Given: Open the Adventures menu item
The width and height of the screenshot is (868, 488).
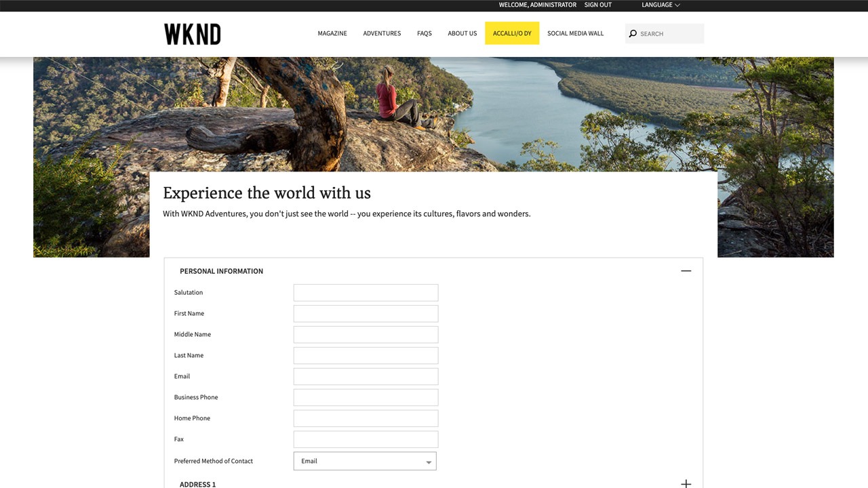Looking at the screenshot, I should pyautogui.click(x=382, y=33).
